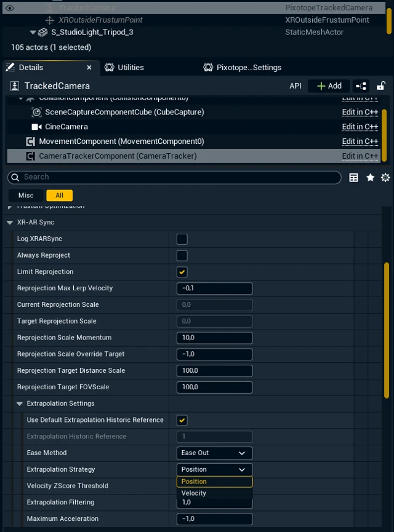Image resolution: width=394 pixels, height=532 pixels.
Task: Open Details settings gear icon
Action: click(385, 178)
